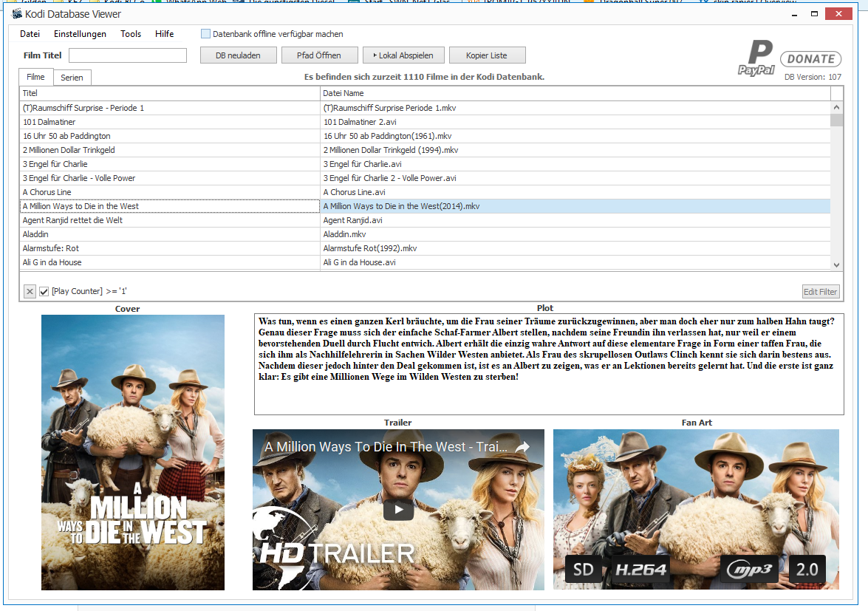This screenshot has width=868, height=611.
Task: Switch to the Serien tab
Action: [72, 78]
